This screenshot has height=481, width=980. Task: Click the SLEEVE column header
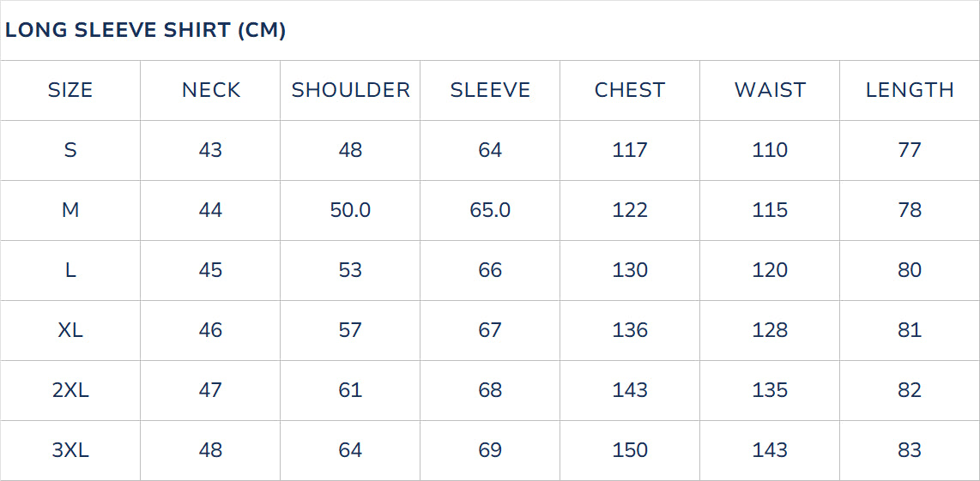(490, 90)
